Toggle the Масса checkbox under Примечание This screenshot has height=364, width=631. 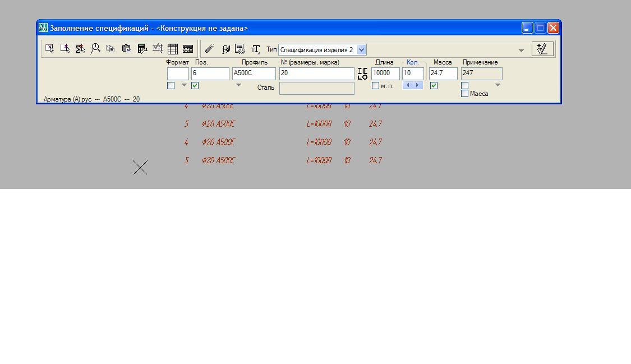pos(465,93)
